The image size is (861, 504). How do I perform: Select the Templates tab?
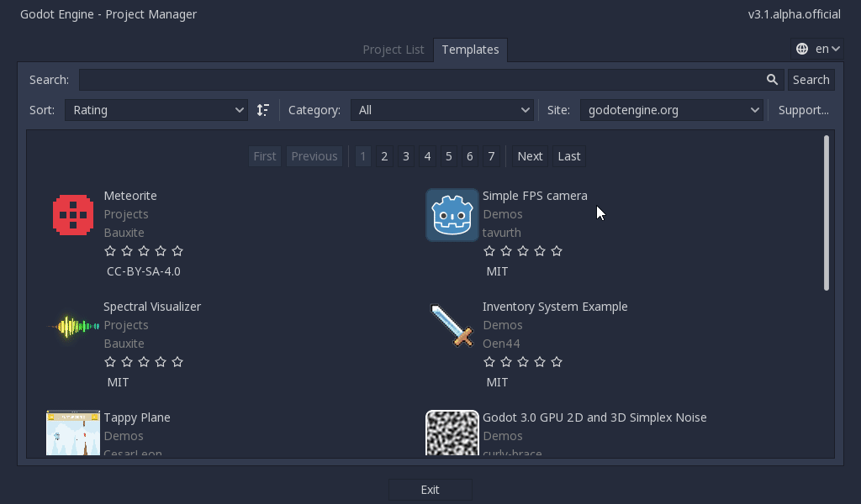(471, 50)
